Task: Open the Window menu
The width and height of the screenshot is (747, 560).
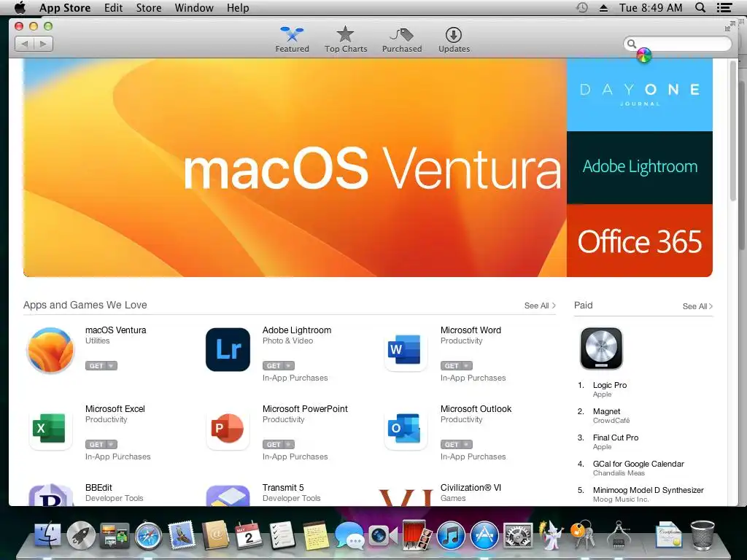Action: tap(194, 7)
